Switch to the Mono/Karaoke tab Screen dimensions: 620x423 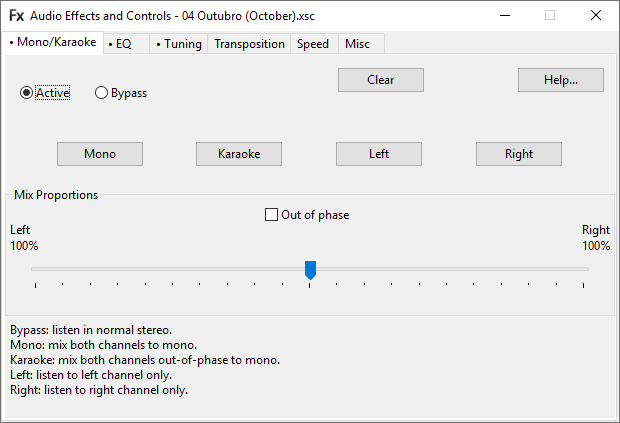pyautogui.click(x=53, y=43)
